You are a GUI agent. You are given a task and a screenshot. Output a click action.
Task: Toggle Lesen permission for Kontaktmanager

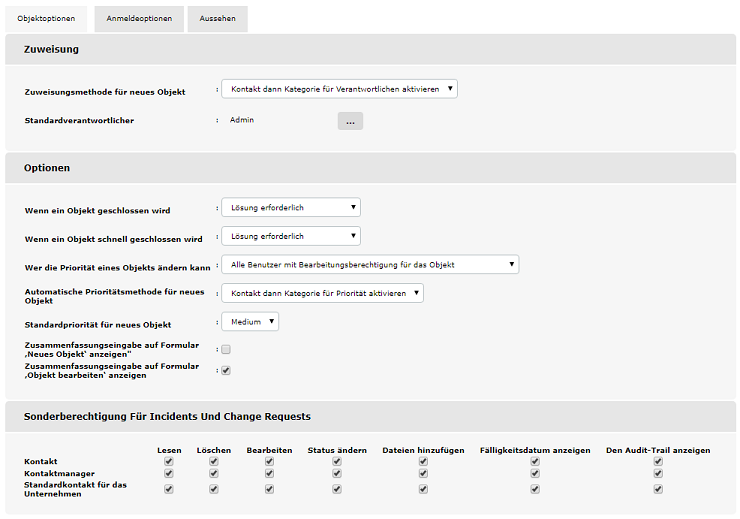169,473
